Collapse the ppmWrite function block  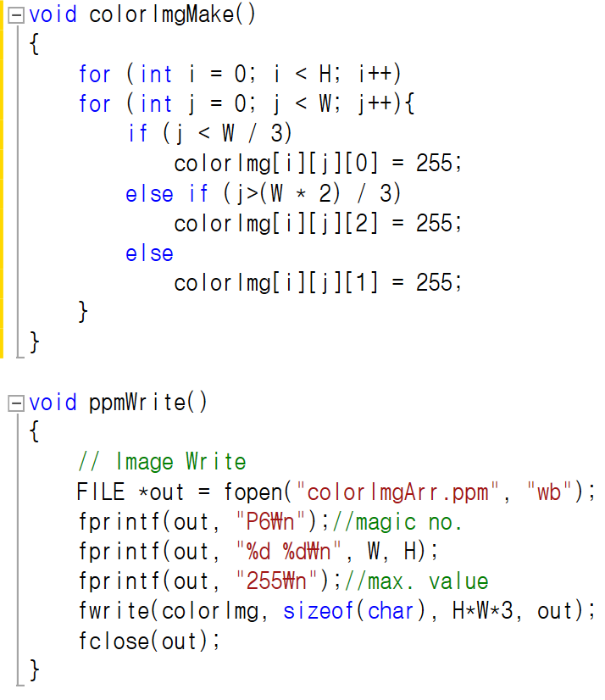16,404
